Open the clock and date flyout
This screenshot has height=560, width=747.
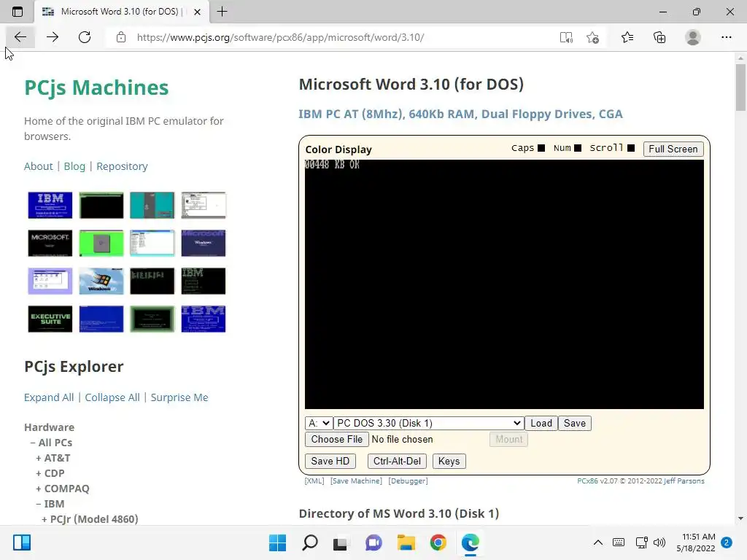coord(695,542)
